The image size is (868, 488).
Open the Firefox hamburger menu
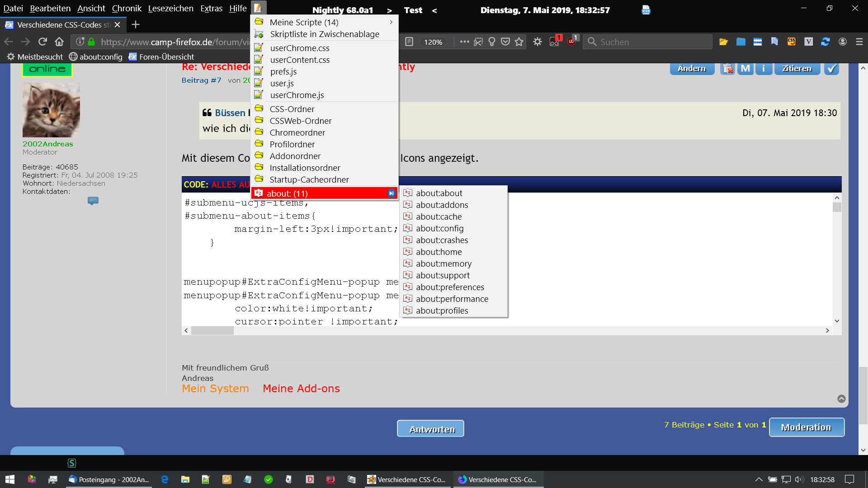pos(859,42)
